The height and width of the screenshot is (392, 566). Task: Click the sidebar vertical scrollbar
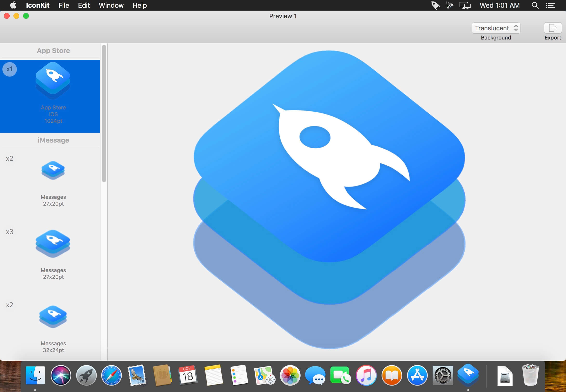pos(104,113)
